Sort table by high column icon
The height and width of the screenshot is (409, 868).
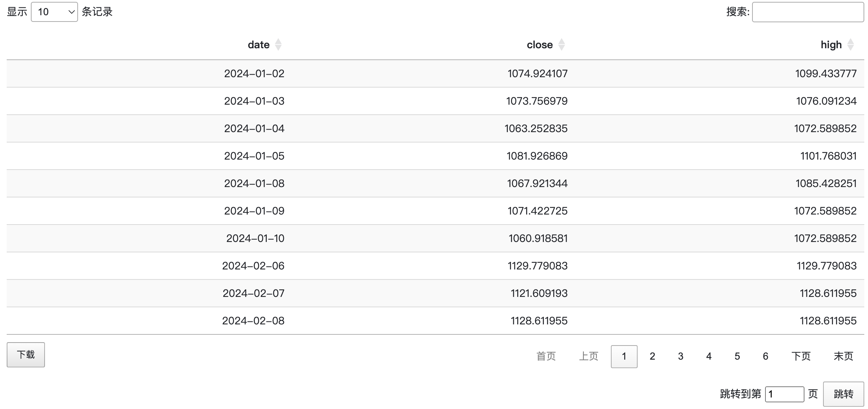850,45
